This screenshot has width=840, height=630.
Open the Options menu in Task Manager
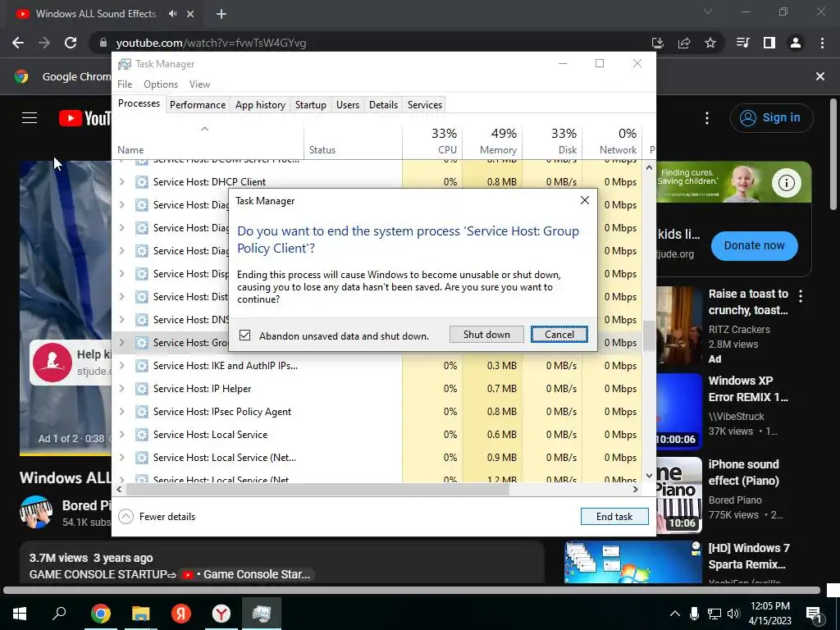tap(161, 84)
